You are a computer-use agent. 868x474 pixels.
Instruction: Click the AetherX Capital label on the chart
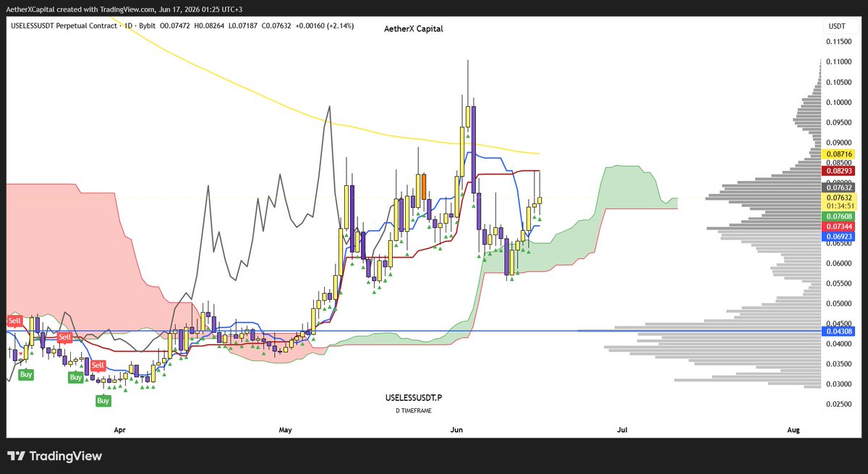click(414, 28)
